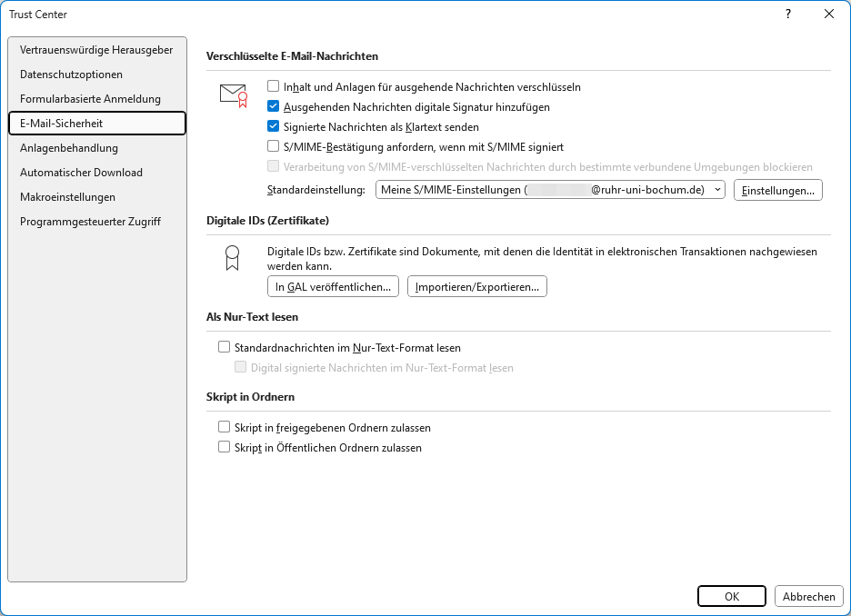Click the encrypted email envelope icon
The image size is (851, 616).
point(234,95)
